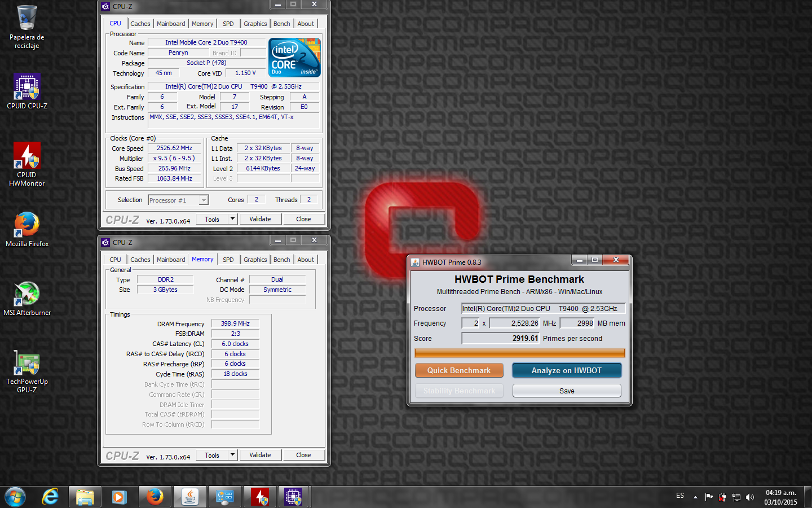The width and height of the screenshot is (812, 508).
Task: Switch to the Java HWBOT Prime taskbar icon
Action: (x=190, y=497)
